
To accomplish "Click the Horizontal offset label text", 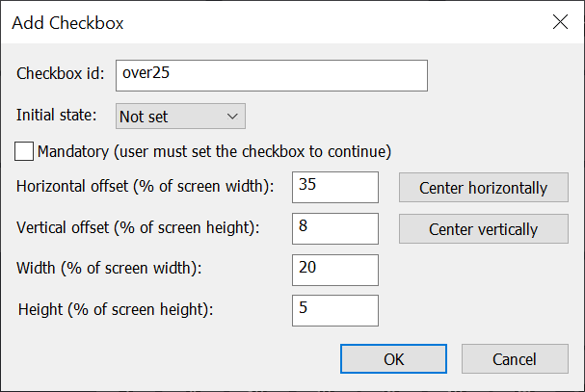I will (x=146, y=187).
